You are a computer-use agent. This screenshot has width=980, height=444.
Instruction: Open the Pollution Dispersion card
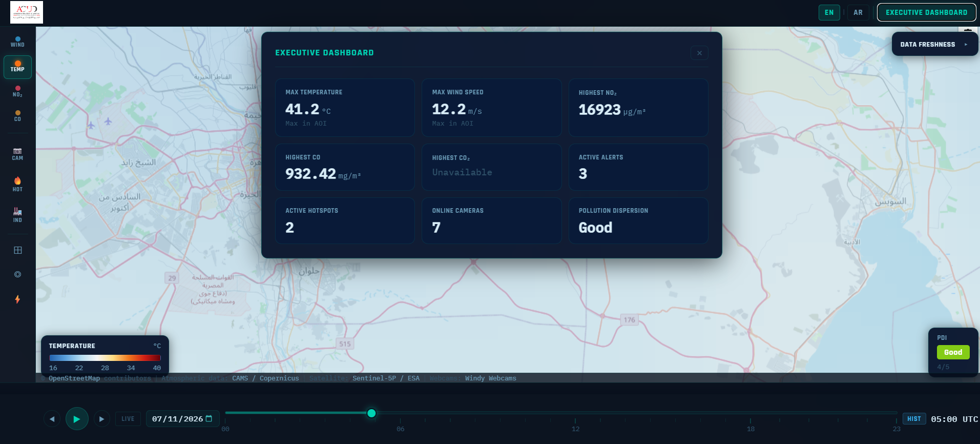point(638,220)
